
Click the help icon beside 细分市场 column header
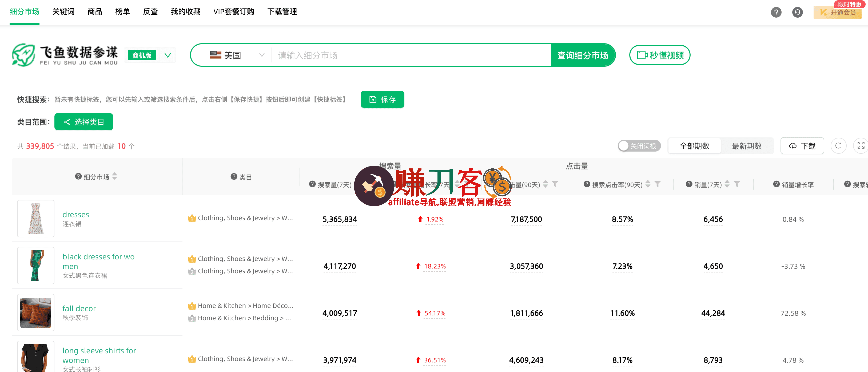[x=78, y=177]
